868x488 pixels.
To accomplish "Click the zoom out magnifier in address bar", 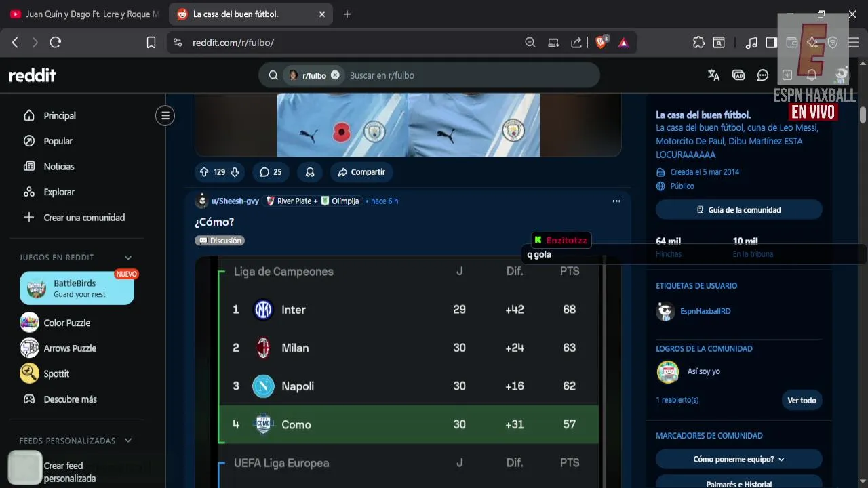I will click(x=530, y=43).
